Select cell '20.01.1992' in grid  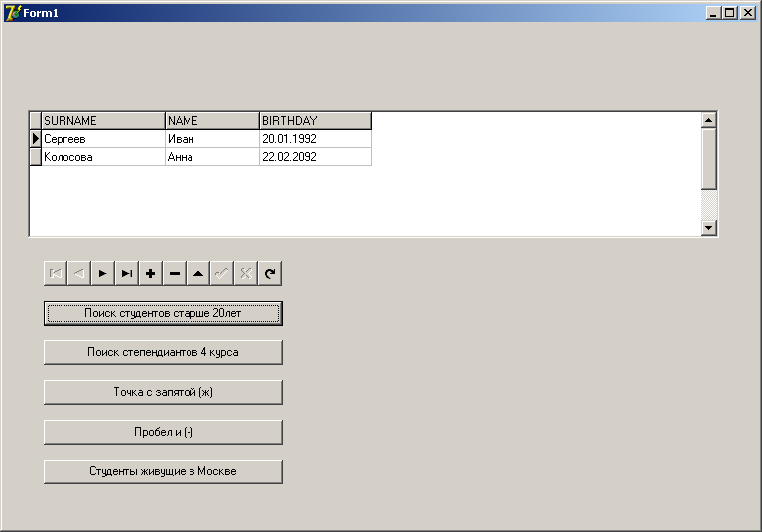coord(316,139)
